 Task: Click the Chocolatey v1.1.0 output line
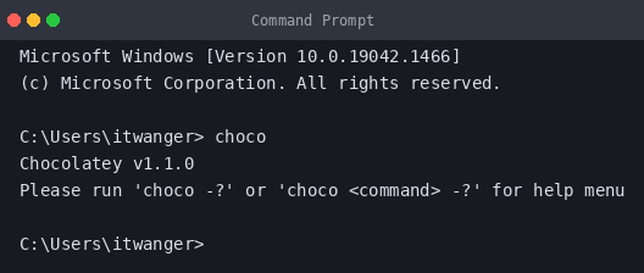pos(107,164)
